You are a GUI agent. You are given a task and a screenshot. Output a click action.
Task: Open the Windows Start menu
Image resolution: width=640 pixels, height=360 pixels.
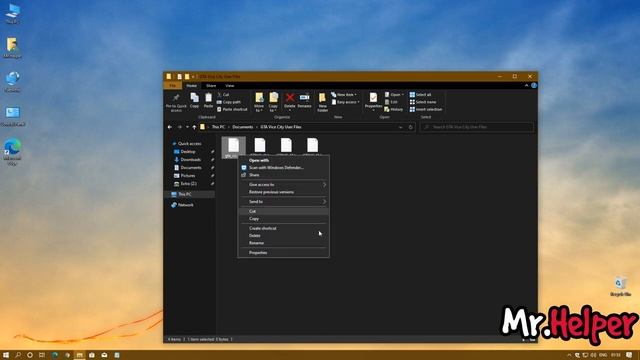pos(6,355)
